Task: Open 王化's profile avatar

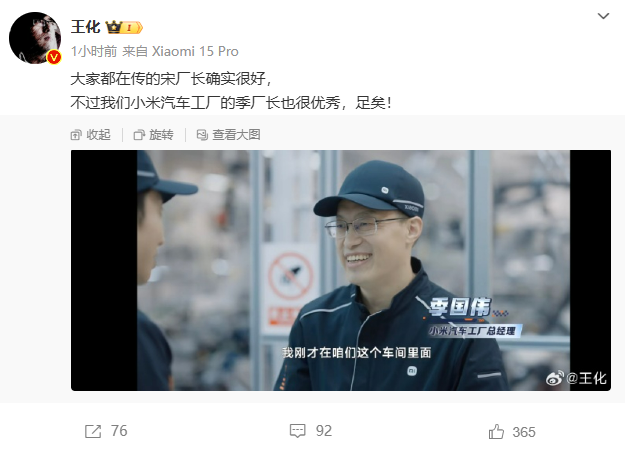Action: (x=35, y=38)
